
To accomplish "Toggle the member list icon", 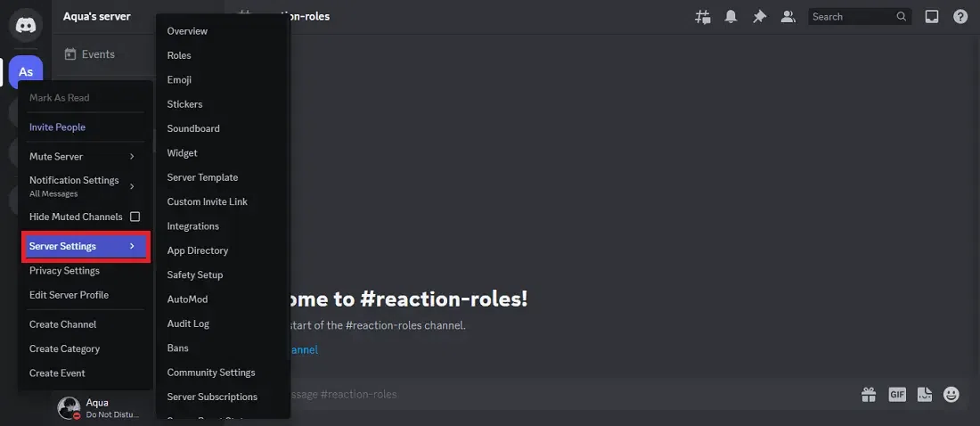I will pos(788,17).
